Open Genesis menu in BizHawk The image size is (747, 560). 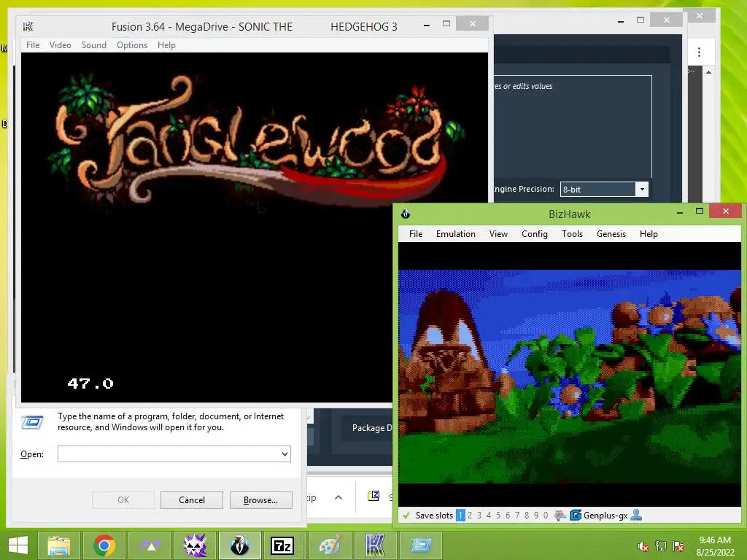coord(611,234)
